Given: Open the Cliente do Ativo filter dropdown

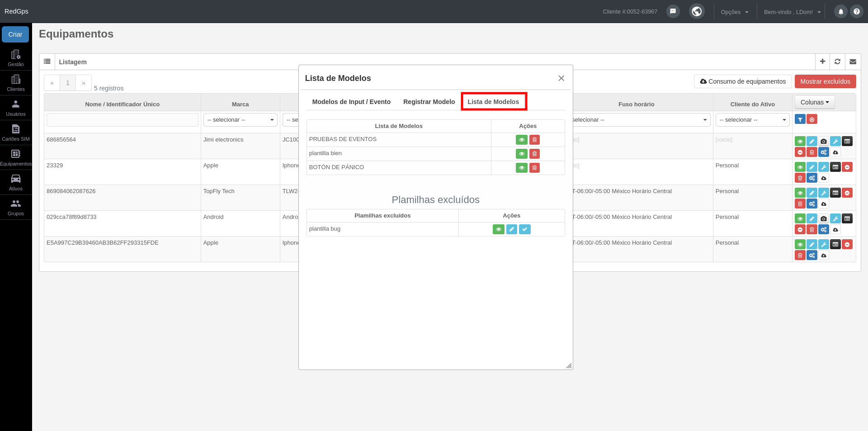Looking at the screenshot, I should point(753,120).
